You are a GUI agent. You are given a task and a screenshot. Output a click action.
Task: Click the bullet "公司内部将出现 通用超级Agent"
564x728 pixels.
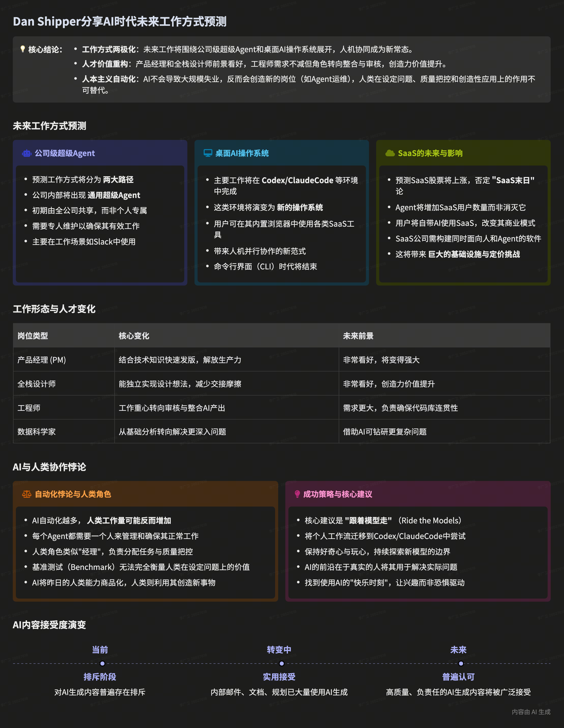86,195
